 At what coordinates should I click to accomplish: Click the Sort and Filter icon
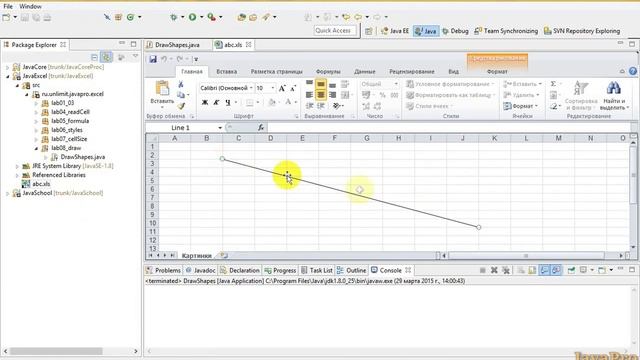(581, 88)
